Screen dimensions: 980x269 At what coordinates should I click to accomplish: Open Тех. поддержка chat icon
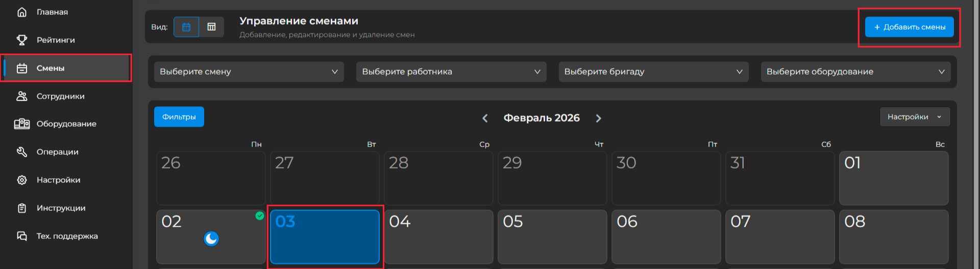[x=22, y=236]
